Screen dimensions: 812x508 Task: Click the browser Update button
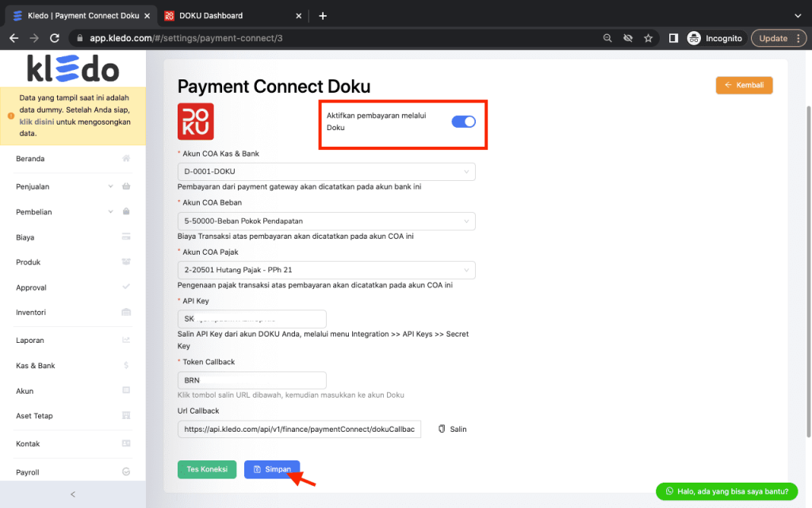coord(779,38)
